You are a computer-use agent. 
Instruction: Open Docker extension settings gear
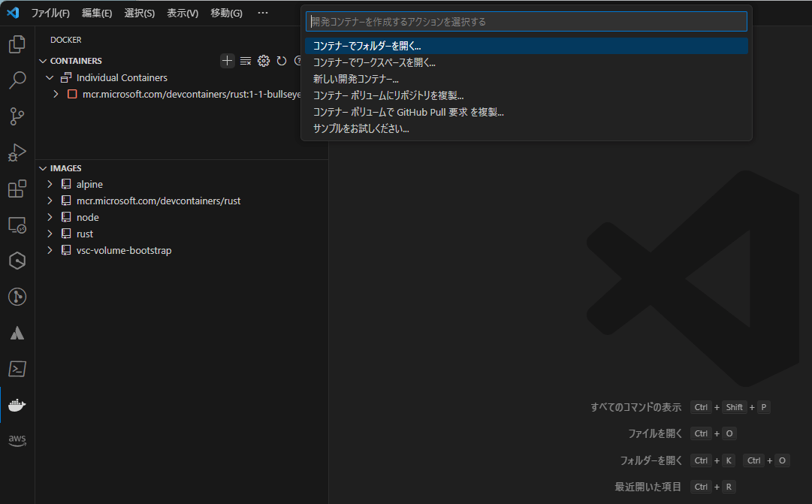[264, 60]
